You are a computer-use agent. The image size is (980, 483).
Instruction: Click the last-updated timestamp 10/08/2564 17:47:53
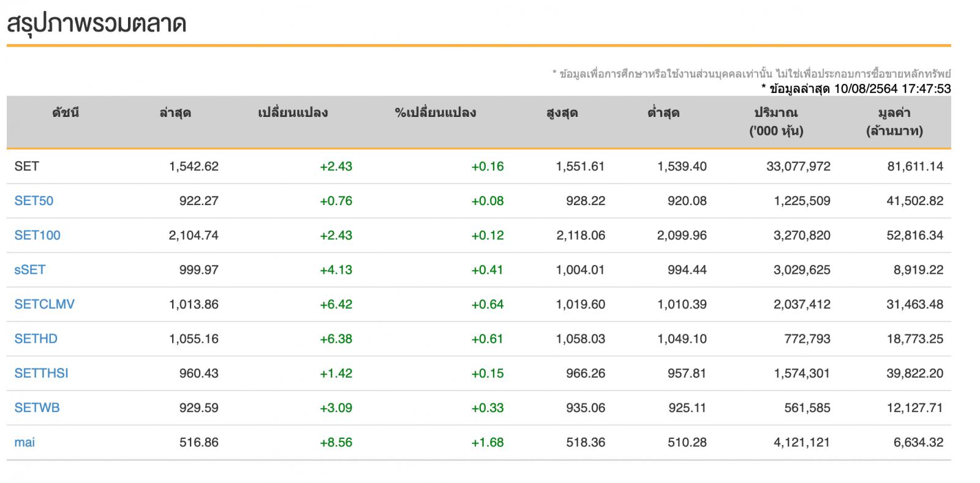coord(892,89)
